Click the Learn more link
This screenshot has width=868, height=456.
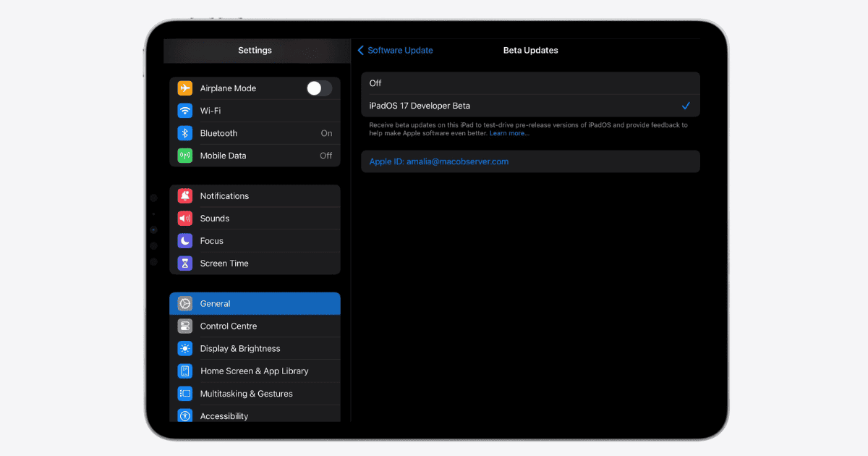click(x=509, y=134)
